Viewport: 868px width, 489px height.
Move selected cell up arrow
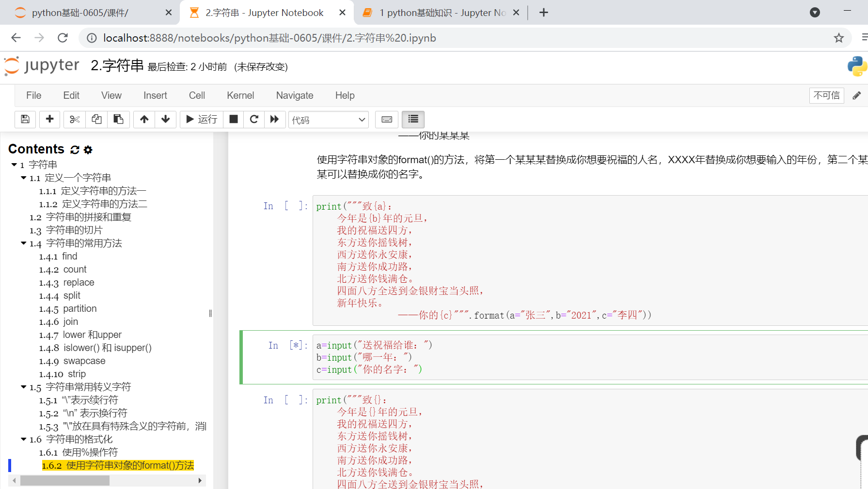click(144, 119)
